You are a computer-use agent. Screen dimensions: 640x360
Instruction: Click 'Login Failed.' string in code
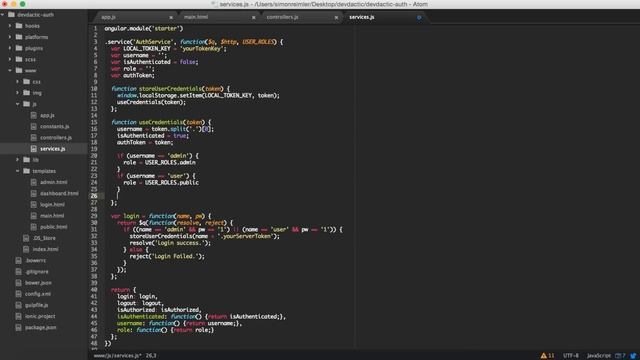pos(176,256)
